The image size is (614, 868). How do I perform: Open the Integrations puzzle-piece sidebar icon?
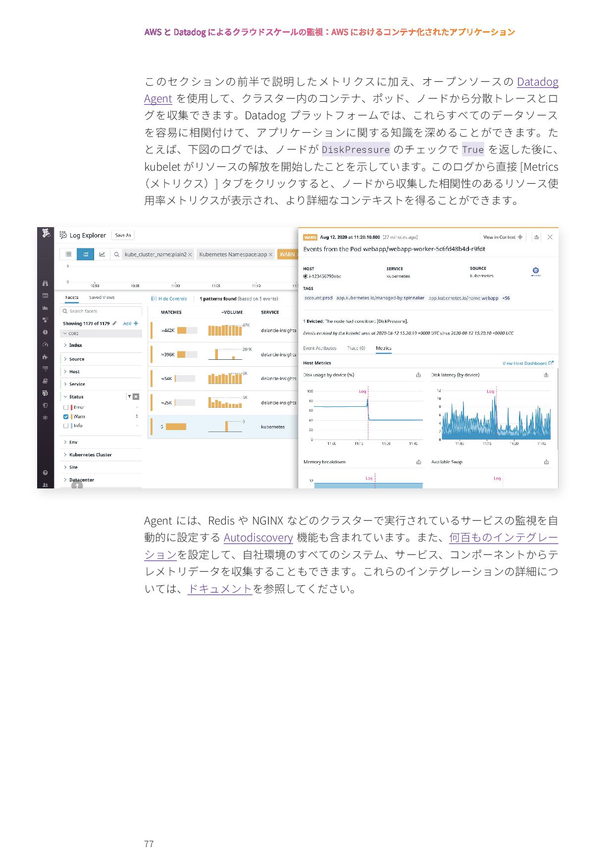pyautogui.click(x=46, y=356)
